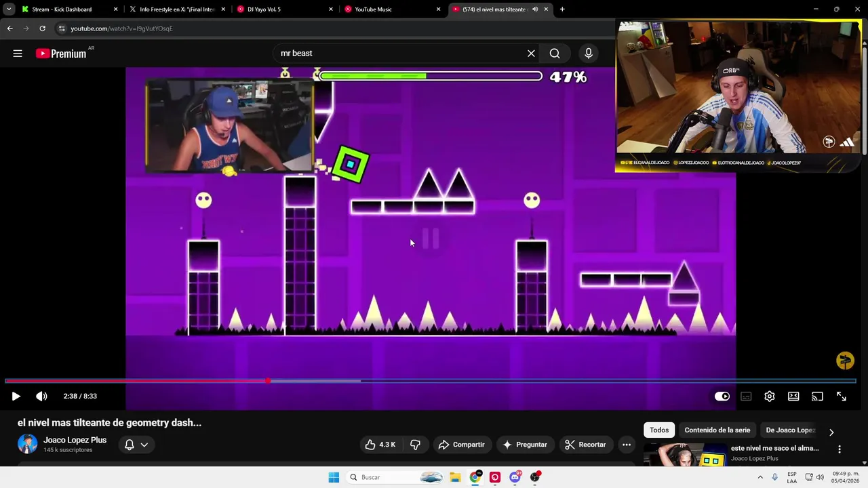This screenshot has height=488, width=868.
Task: Dislike the video
Action: tap(415, 445)
